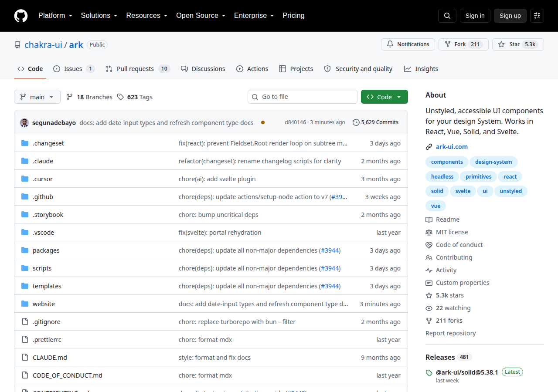
Task: Click the release tag icon for @ark-ui/solid
Action: click(x=429, y=373)
